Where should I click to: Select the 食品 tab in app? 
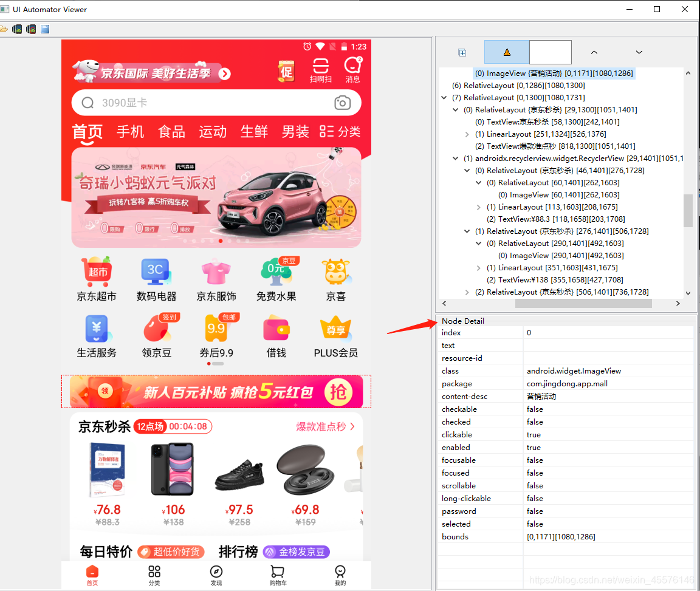coord(171,132)
